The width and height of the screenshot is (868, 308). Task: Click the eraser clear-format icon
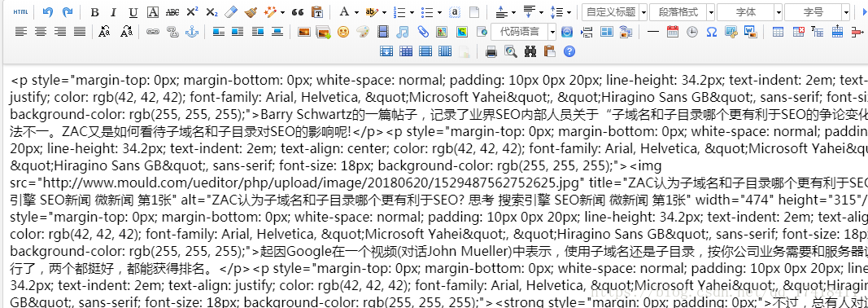point(231,12)
